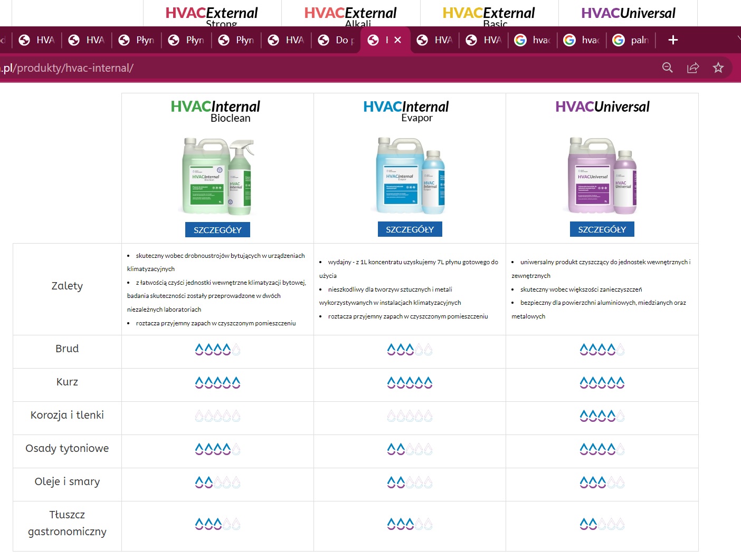Viewport: 741px width, 560px height.
Task: Open SZCZEGÓŁY under the HVAC Universal product image
Action: [602, 229]
